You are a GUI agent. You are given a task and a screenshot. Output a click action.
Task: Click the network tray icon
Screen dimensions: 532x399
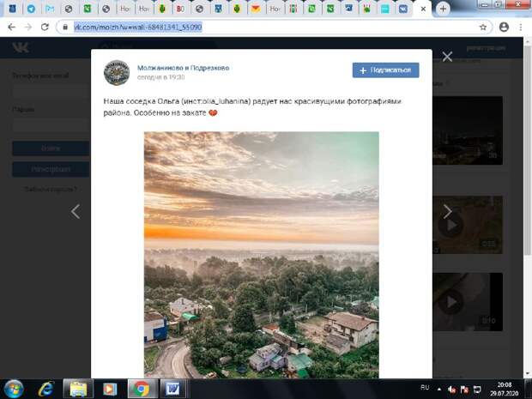click(x=477, y=390)
